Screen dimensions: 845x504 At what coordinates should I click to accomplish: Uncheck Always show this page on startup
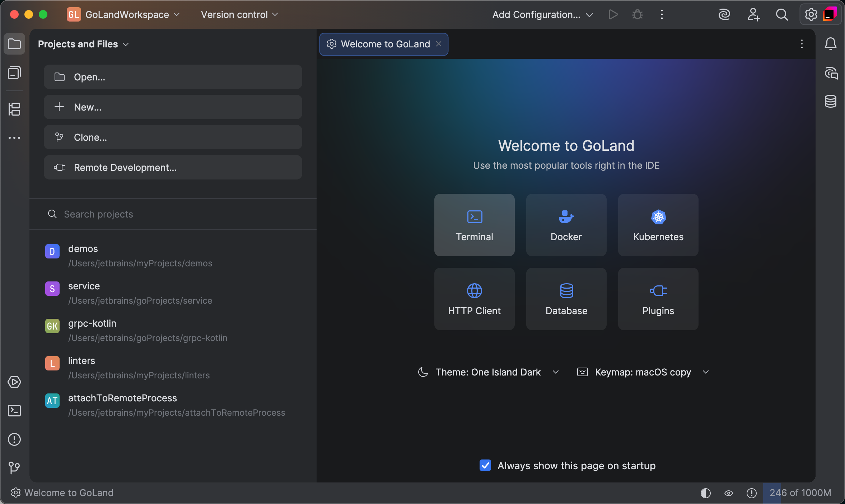(485, 466)
